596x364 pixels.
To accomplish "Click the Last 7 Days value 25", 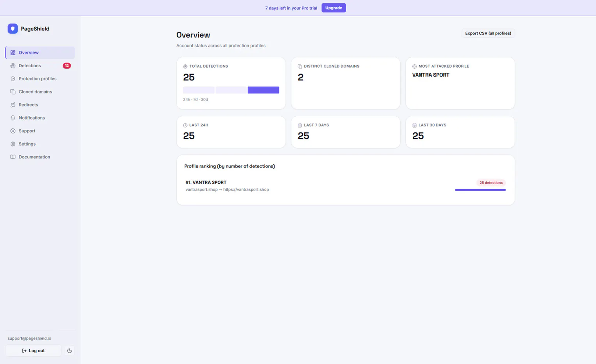I will tap(304, 136).
